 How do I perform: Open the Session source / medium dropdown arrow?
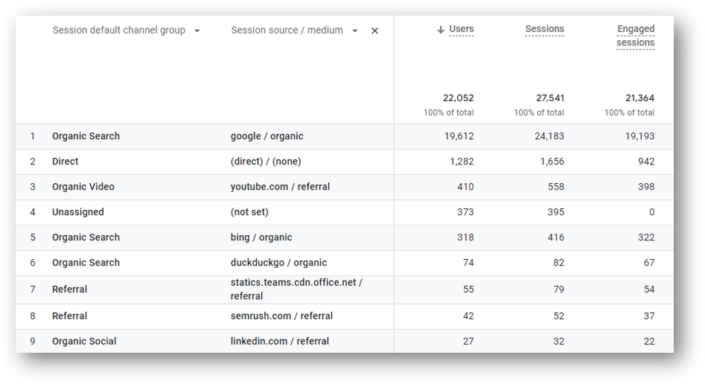[x=355, y=31]
